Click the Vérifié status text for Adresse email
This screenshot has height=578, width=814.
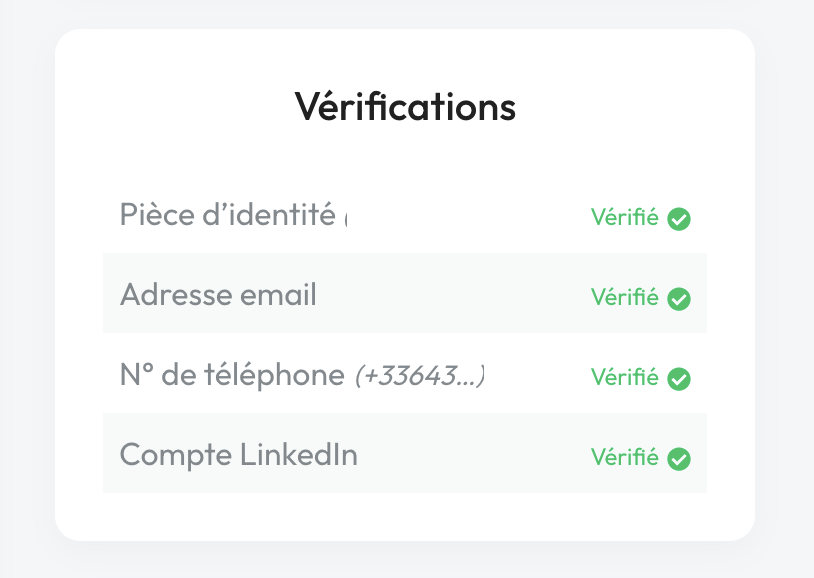624,297
